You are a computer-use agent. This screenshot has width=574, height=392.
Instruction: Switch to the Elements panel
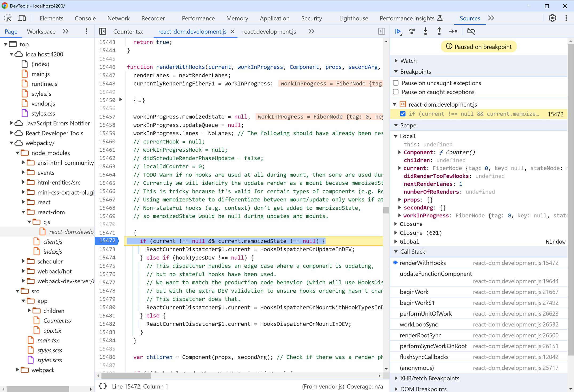(51, 18)
